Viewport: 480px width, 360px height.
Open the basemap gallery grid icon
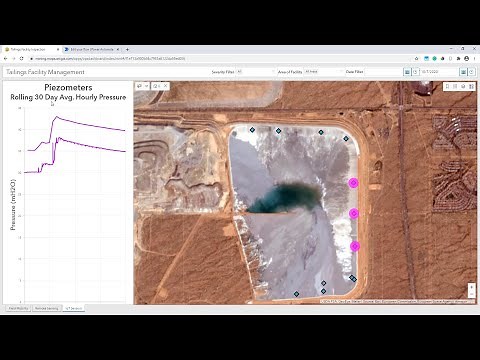tap(471, 86)
